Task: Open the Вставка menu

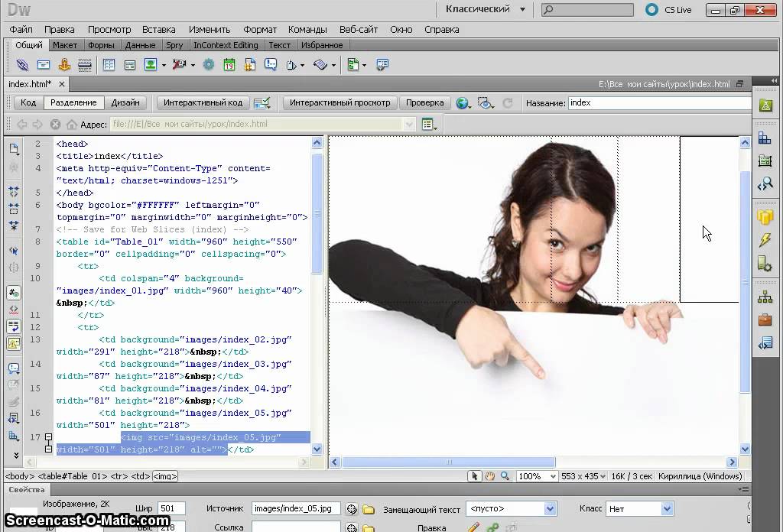Action: pos(159,30)
